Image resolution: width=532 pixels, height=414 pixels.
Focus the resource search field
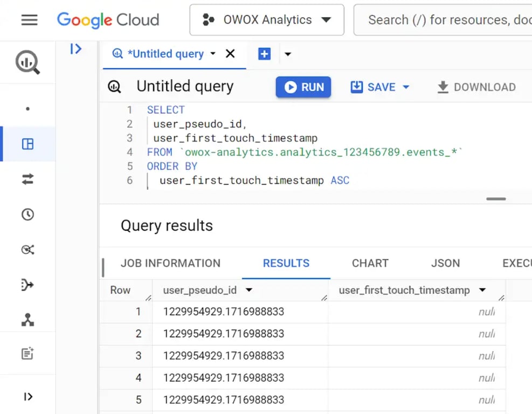[443, 20]
